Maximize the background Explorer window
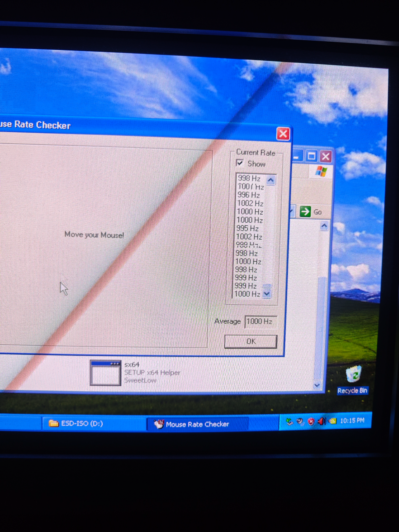 pos(311,156)
